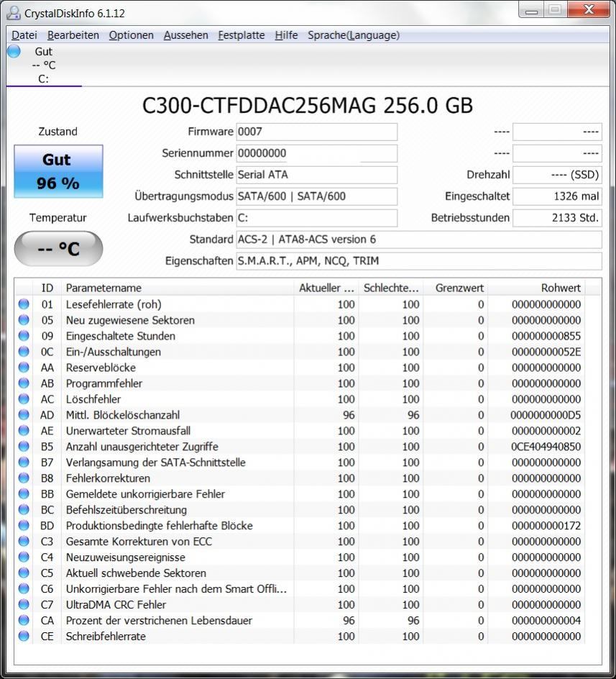The height and width of the screenshot is (679, 616).
Task: Click the Schlechte column header
Action: [391, 288]
